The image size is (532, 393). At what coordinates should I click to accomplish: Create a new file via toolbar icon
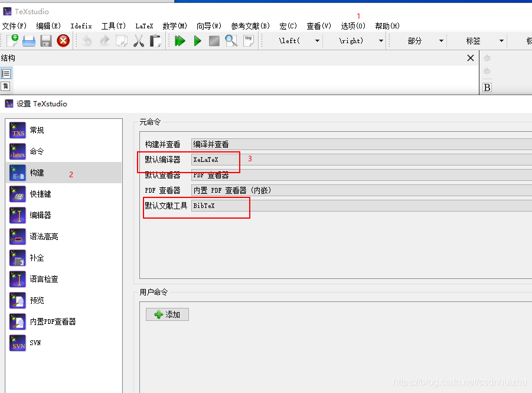(13, 41)
